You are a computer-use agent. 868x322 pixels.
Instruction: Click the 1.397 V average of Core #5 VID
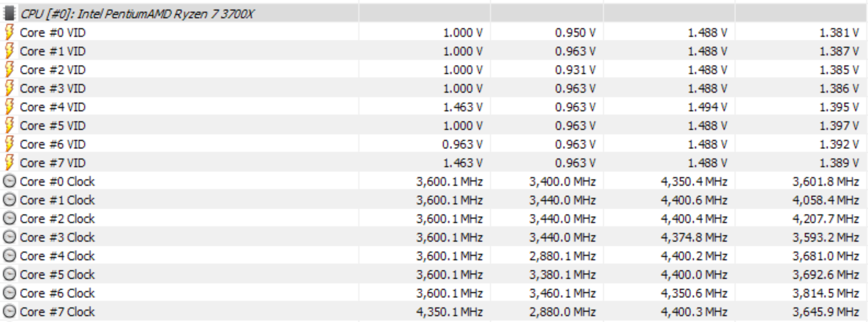pyautogui.click(x=839, y=126)
